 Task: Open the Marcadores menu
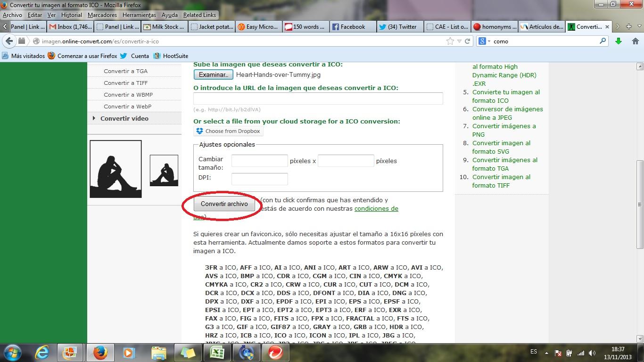tap(102, 15)
